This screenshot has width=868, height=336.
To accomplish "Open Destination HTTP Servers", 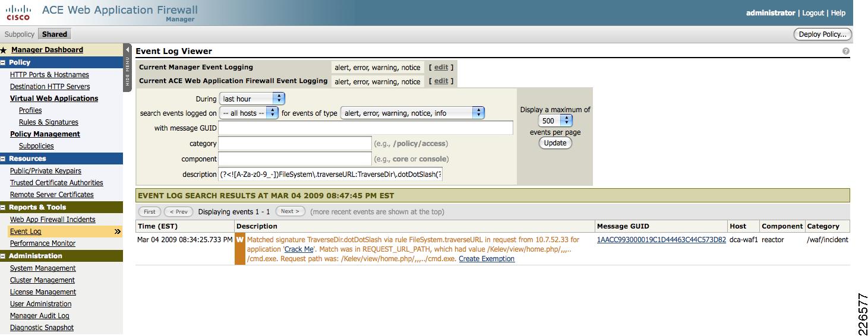I will (50, 87).
